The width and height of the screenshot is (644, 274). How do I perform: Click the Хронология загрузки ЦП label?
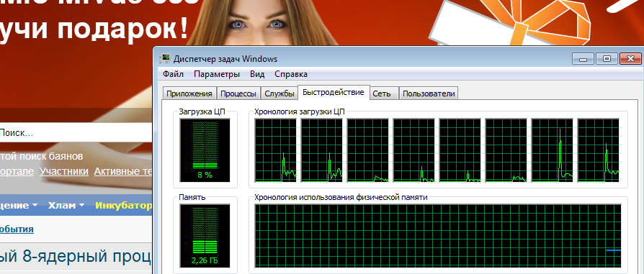pyautogui.click(x=300, y=111)
